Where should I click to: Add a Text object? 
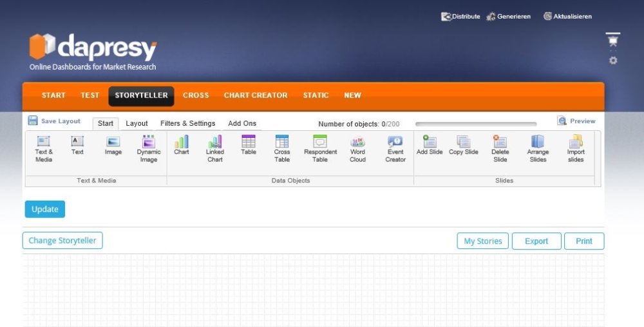coord(77,145)
